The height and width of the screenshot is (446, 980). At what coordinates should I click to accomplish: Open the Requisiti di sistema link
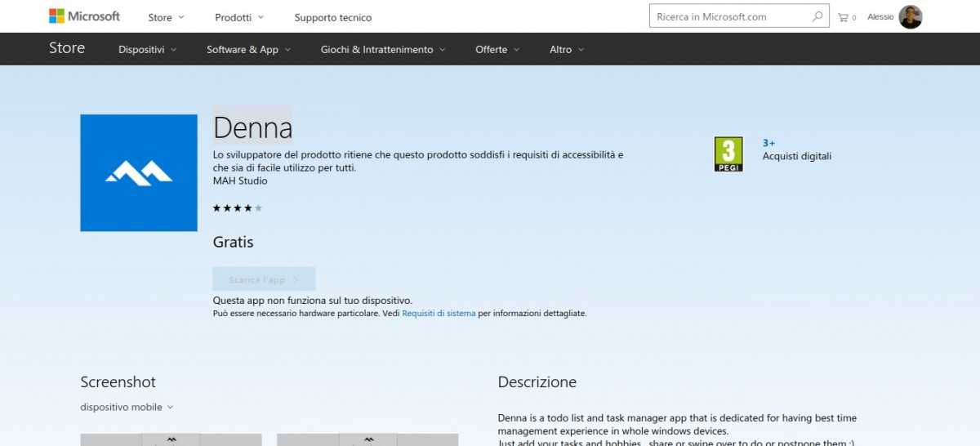[439, 313]
